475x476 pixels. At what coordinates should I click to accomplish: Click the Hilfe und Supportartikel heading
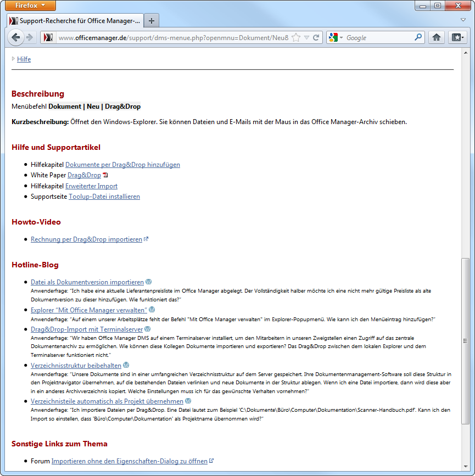(x=56, y=147)
